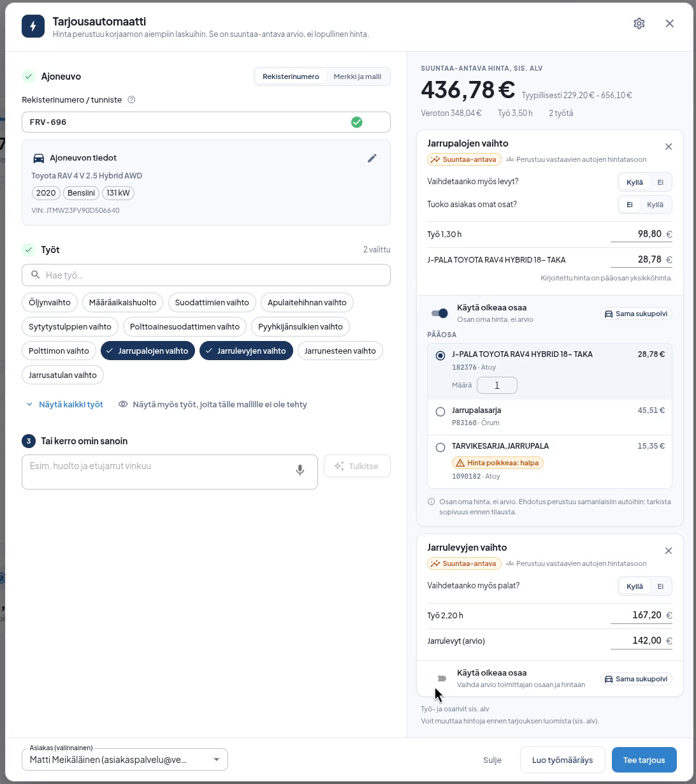Click the 131 kW power tag
696x784 pixels.
[119, 193]
